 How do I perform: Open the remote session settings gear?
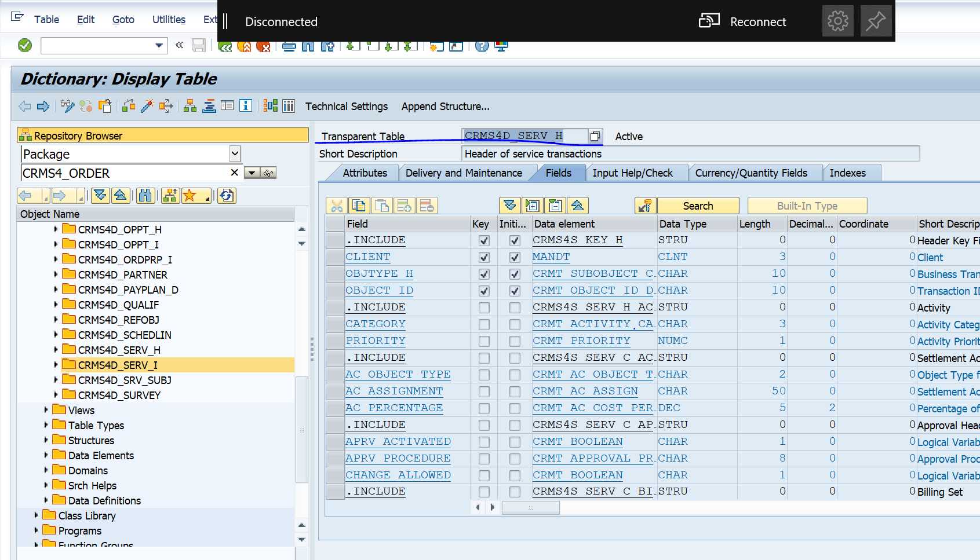tap(837, 21)
